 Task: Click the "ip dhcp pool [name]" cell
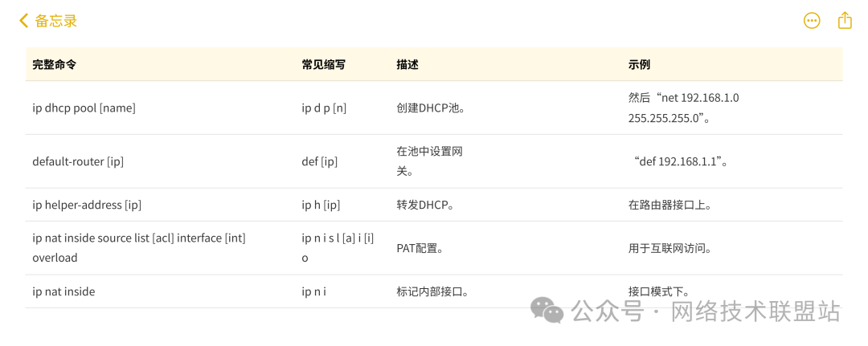84,108
